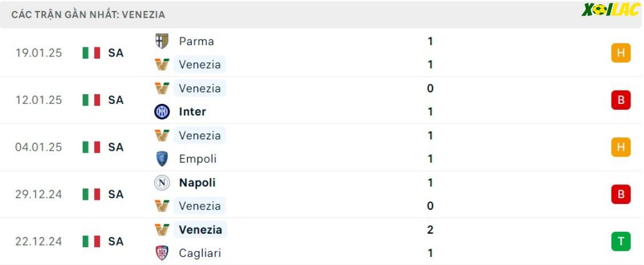Click Italy flag in the 12.01.25 row
The image size is (644, 265).
91,100
